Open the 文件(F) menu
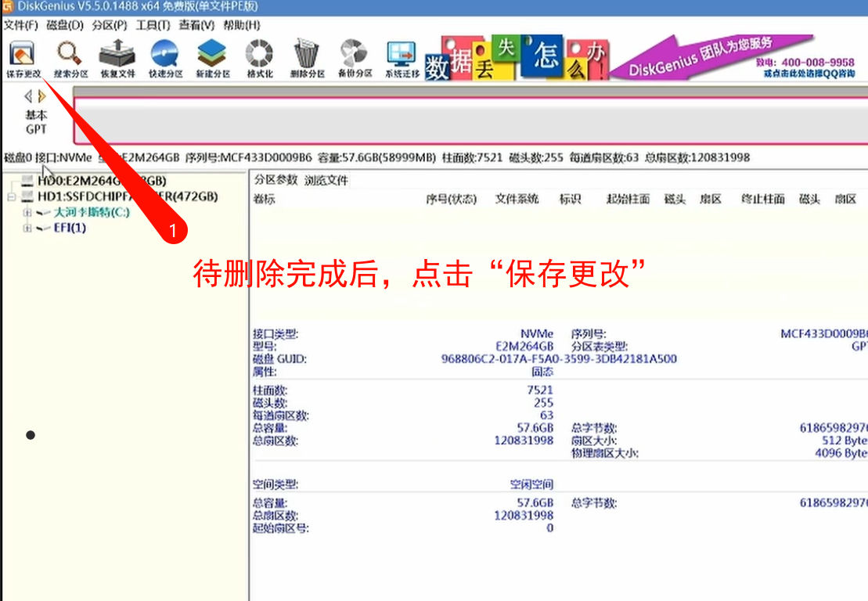This screenshot has width=868, height=601. (21, 25)
